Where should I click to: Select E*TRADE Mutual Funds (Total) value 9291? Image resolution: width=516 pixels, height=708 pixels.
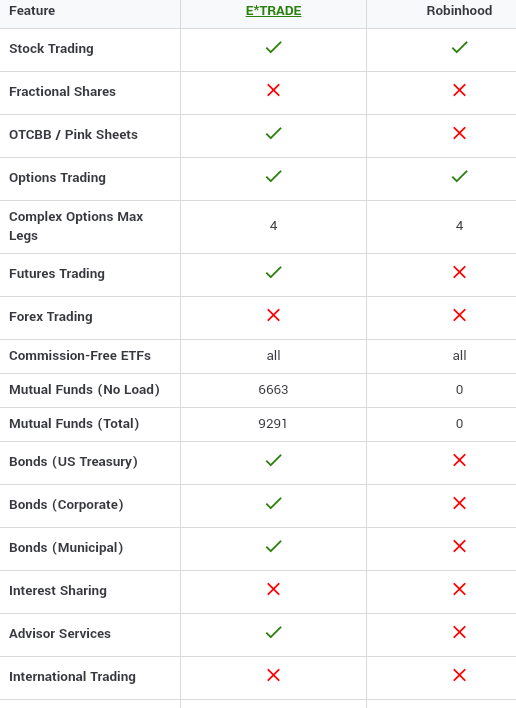(273, 424)
